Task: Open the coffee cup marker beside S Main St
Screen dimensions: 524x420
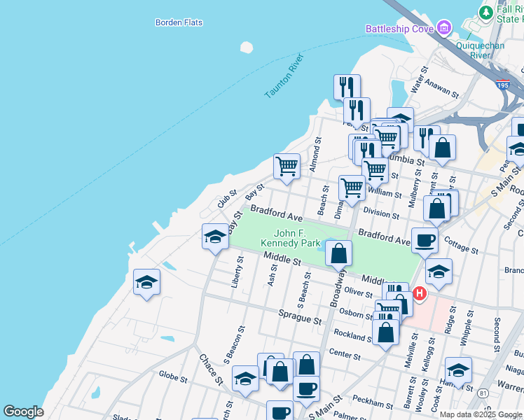Action: point(306,388)
